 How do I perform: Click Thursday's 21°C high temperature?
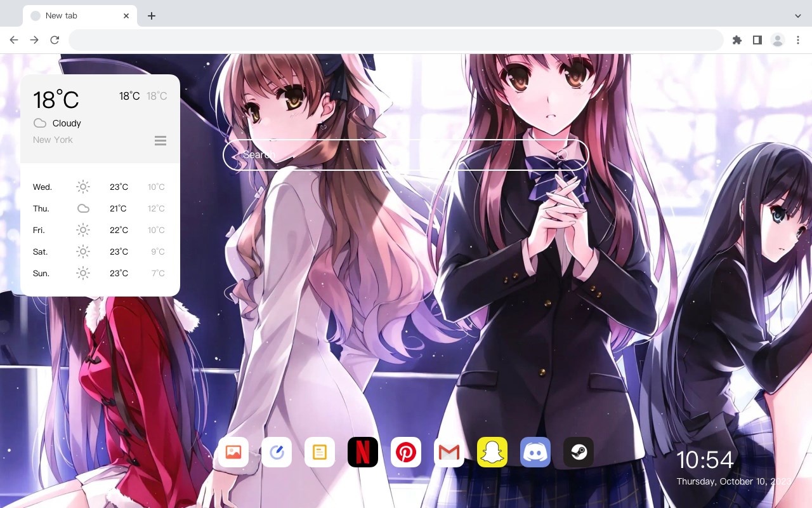(118, 208)
